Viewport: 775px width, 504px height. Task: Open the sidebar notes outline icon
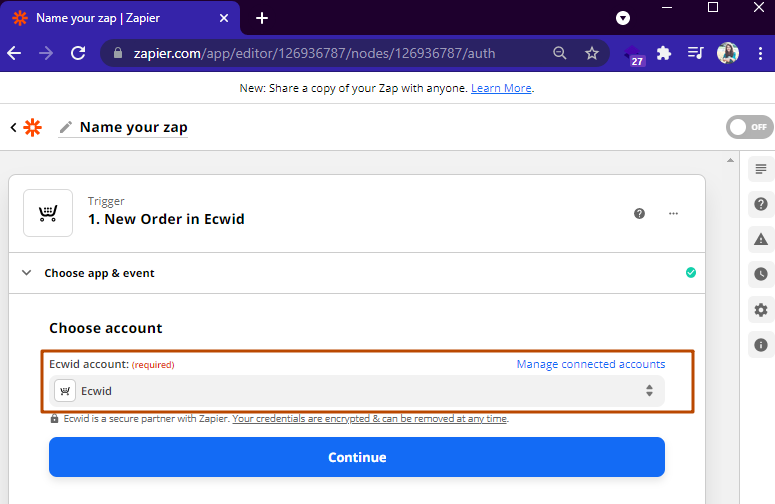761,169
